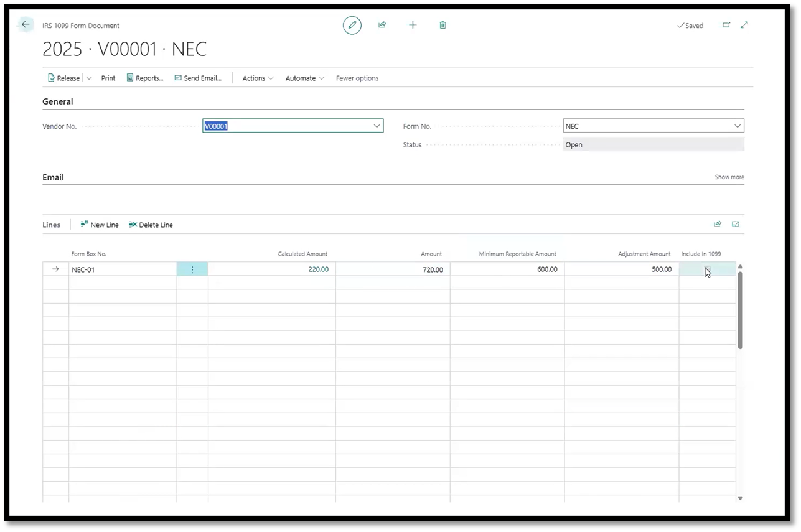Open Lines in Excel via the Excel icon

[x=735, y=224]
